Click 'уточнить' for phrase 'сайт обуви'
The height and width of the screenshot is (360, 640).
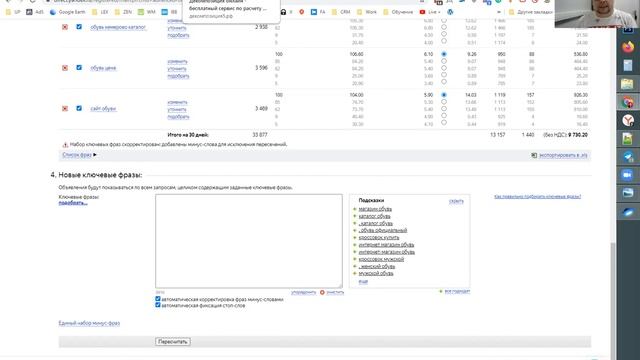click(177, 109)
